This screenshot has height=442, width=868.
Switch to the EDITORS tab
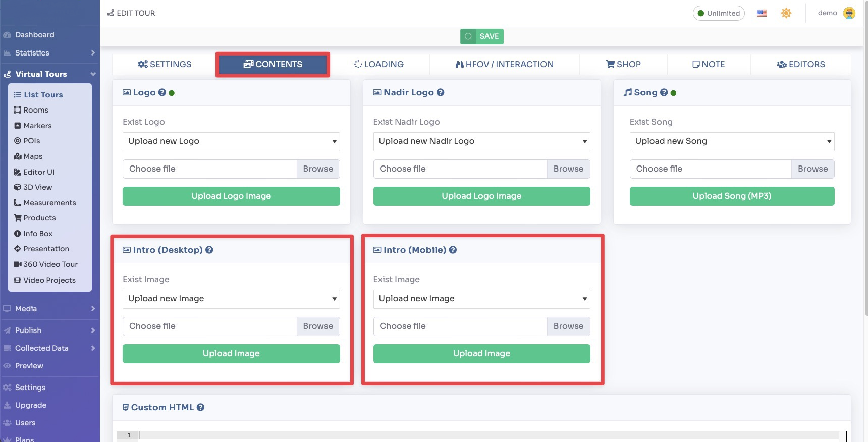pos(801,65)
